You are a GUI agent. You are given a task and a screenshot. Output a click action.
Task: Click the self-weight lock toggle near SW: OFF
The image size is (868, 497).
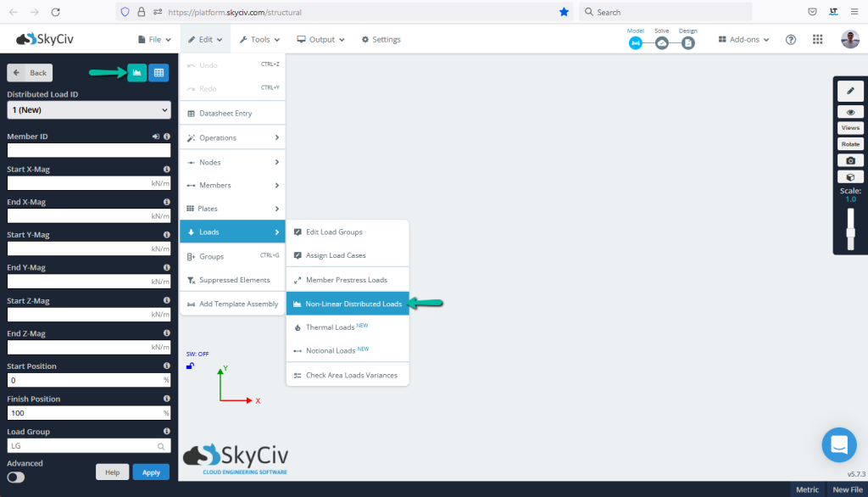click(190, 366)
